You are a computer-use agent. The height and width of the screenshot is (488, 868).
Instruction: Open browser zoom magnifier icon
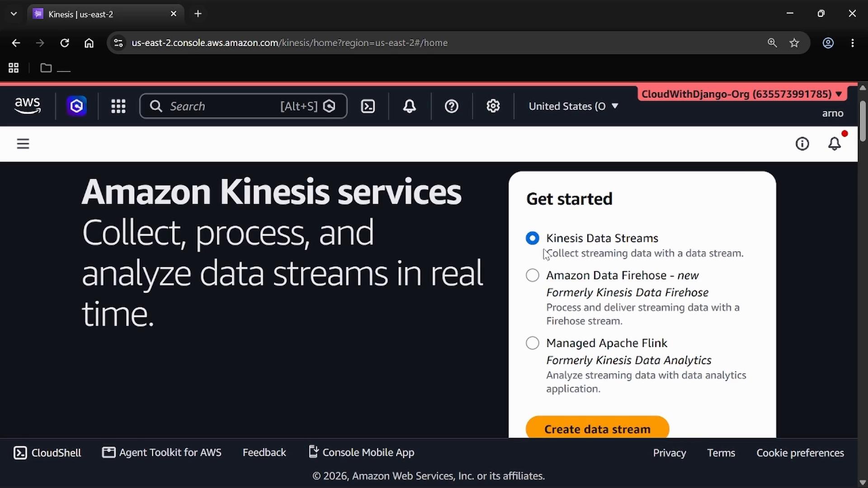[x=772, y=43]
